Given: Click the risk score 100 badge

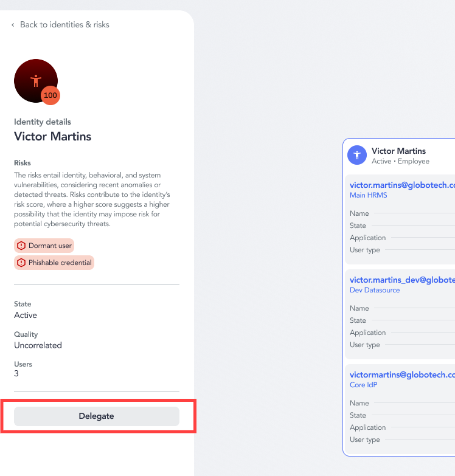Looking at the screenshot, I should 50,95.
